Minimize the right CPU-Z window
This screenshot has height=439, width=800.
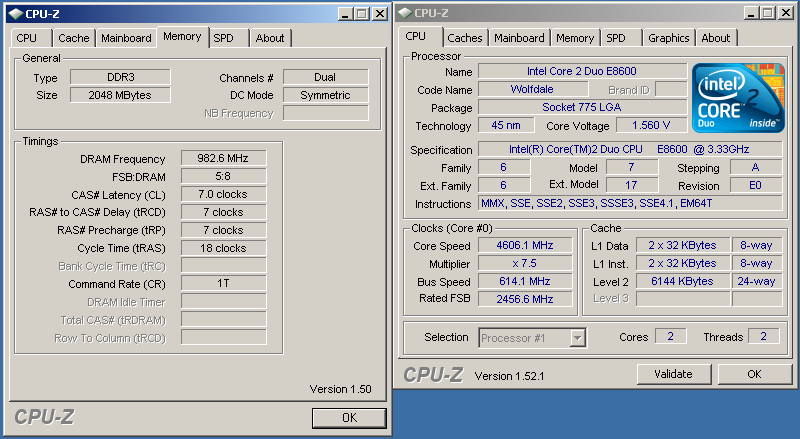point(751,13)
